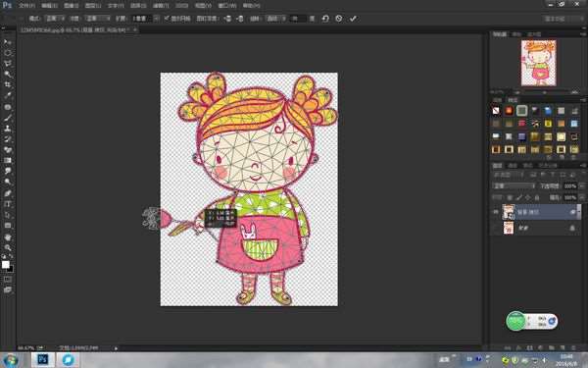Screen dimensions: 588x368
Task: Open the layer blend mode dropdown
Action: pos(514,185)
